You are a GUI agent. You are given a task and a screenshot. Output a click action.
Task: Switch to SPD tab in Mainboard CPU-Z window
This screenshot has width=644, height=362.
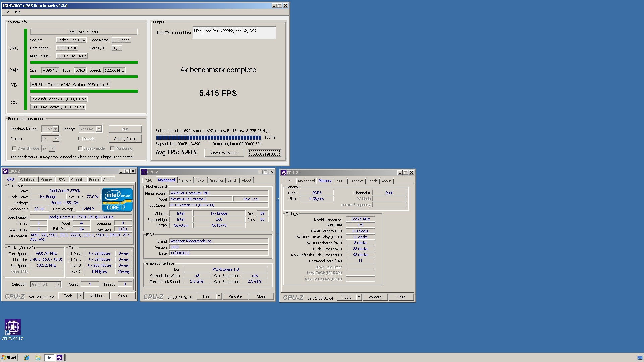click(201, 180)
